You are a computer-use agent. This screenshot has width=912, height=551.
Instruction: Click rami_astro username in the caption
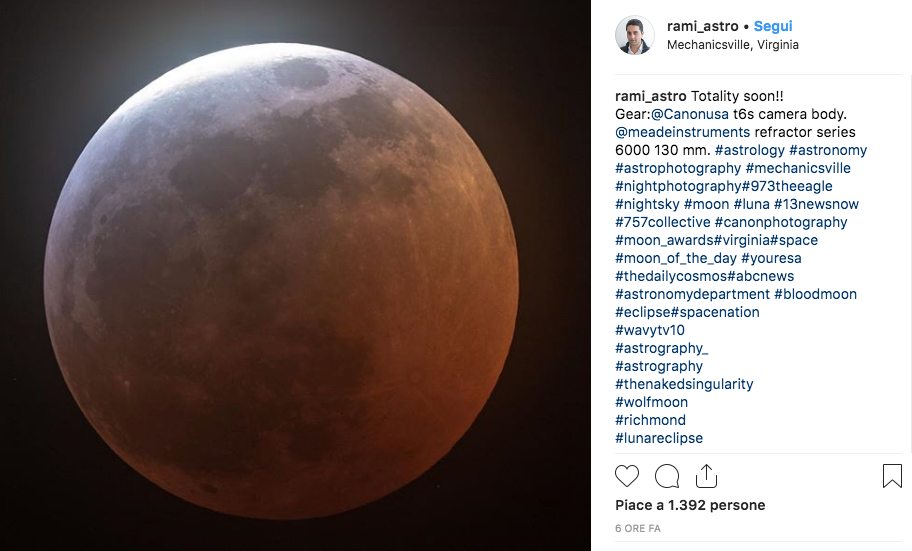tap(650, 96)
